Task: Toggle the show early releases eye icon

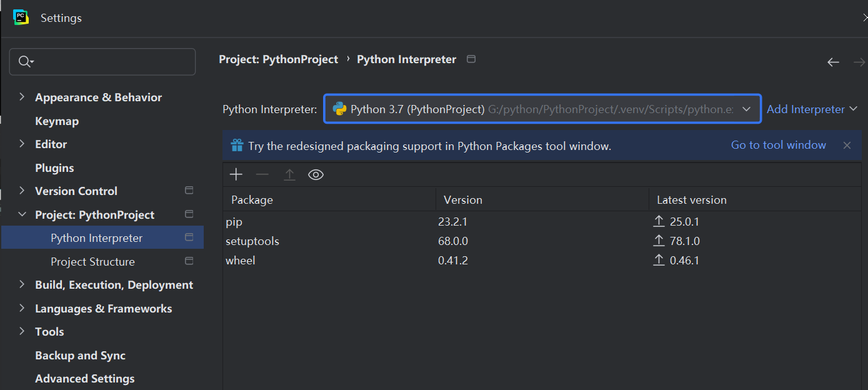Action: pos(316,175)
